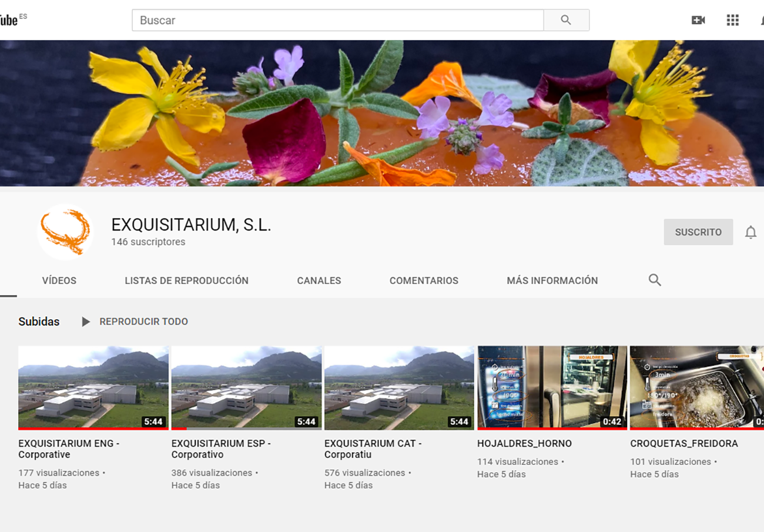Image resolution: width=764 pixels, height=532 pixels.
Task: Click the channel search magnifier icon
Action: pos(655,280)
